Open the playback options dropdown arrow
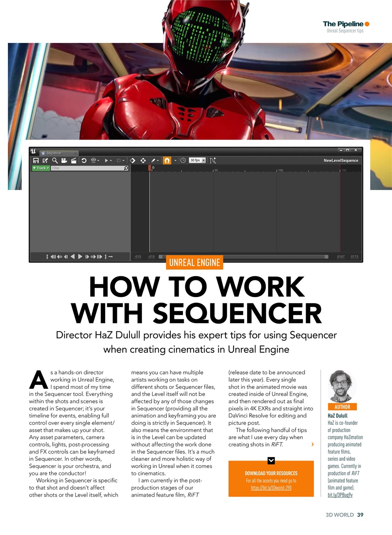Image resolution: width=392 pixels, height=535 pixels. click(111, 160)
